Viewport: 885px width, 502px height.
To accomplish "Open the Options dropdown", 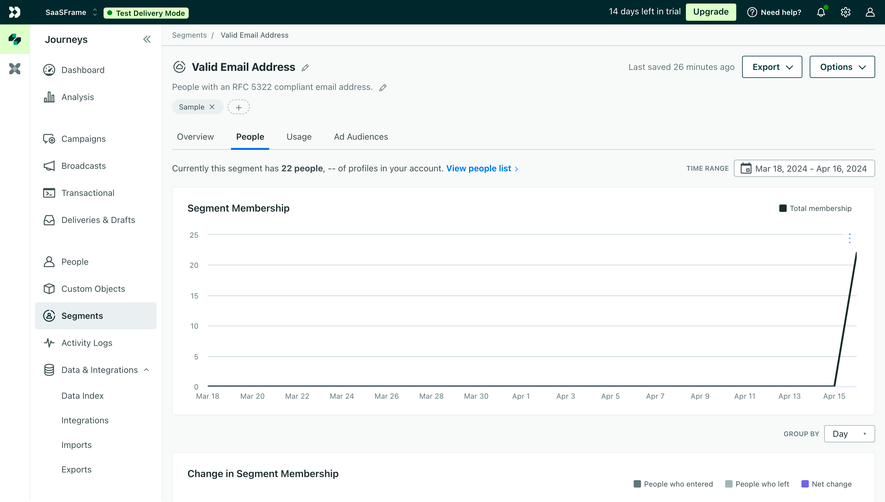I will click(842, 67).
